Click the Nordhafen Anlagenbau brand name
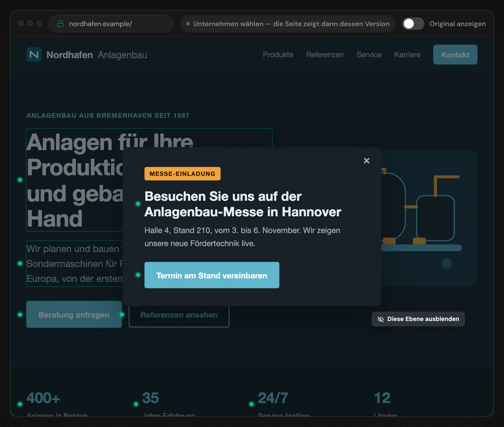This screenshot has height=427, width=504. pyautogui.click(x=97, y=55)
